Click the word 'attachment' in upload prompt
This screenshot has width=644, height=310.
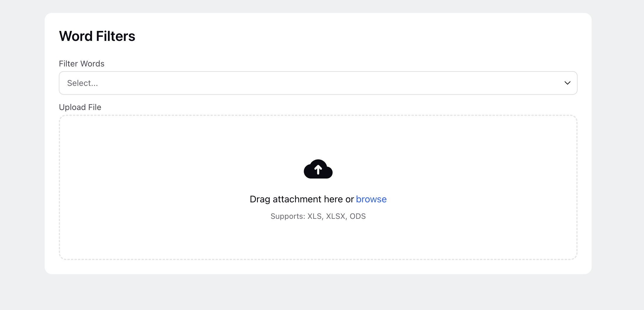(297, 199)
